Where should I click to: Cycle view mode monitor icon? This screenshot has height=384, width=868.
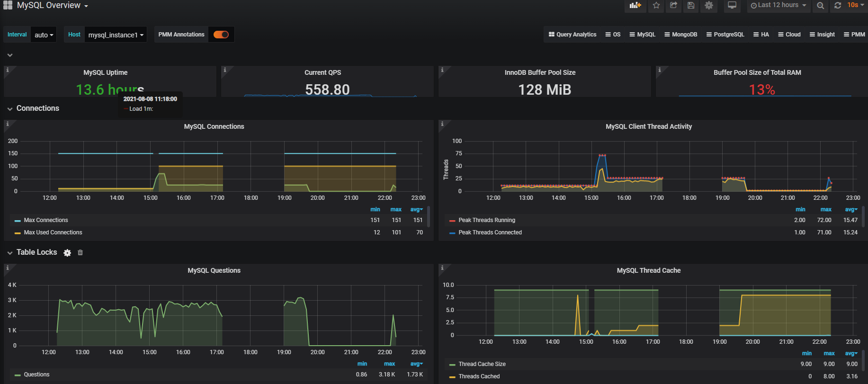(x=732, y=5)
